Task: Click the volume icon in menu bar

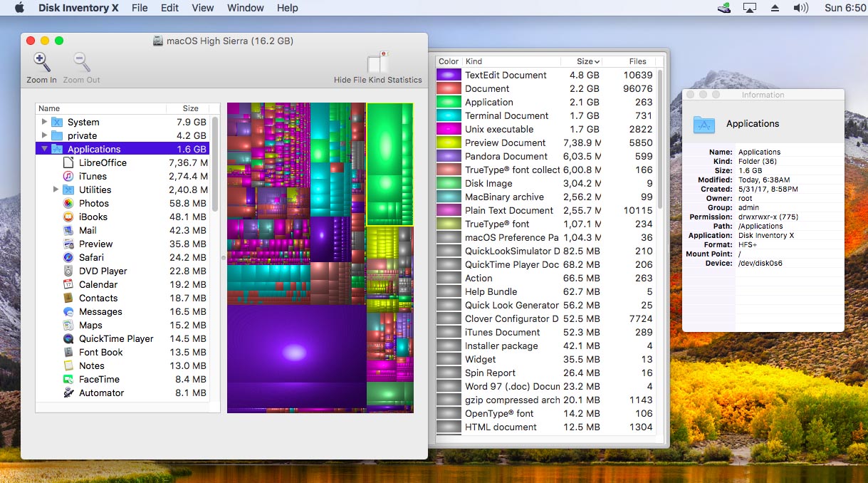Action: pyautogui.click(x=801, y=8)
